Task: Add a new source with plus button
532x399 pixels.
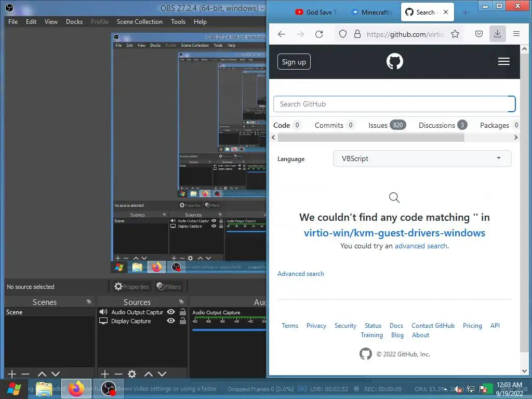Action: coord(105,374)
